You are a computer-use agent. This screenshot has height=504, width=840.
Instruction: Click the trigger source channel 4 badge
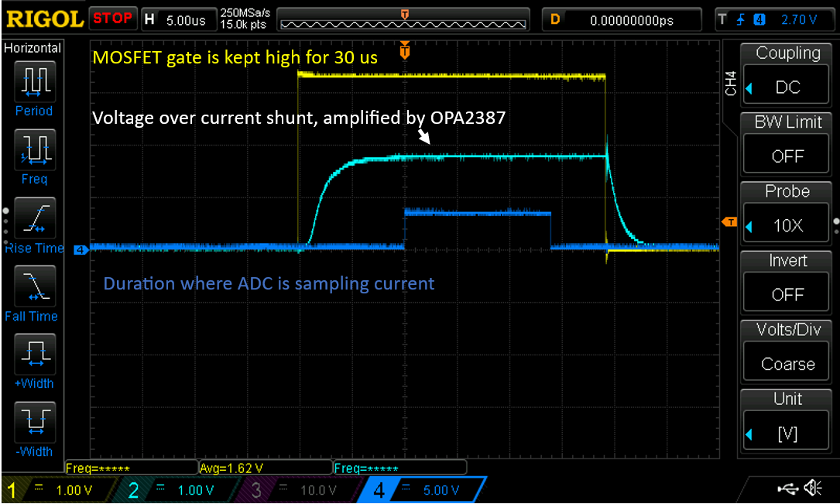point(759,20)
